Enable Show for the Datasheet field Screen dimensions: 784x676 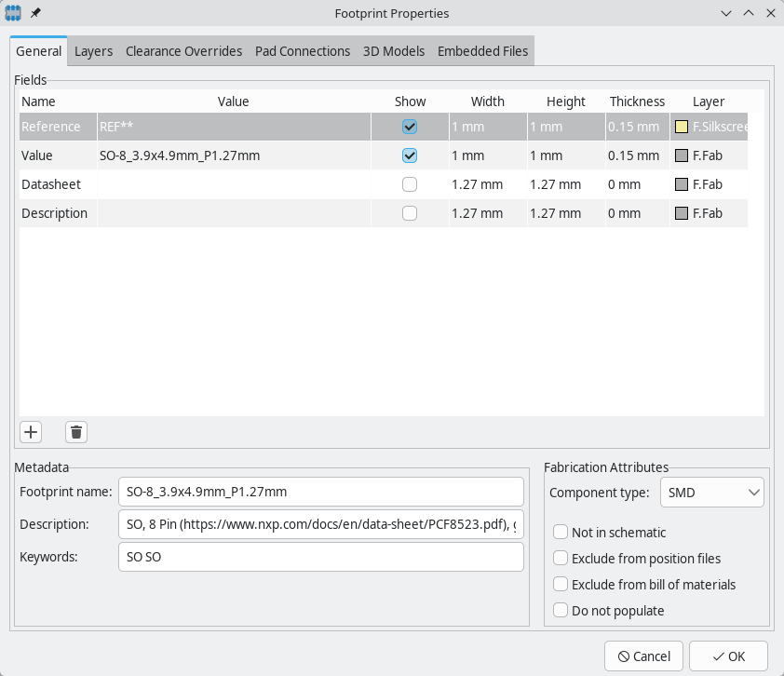point(409,184)
